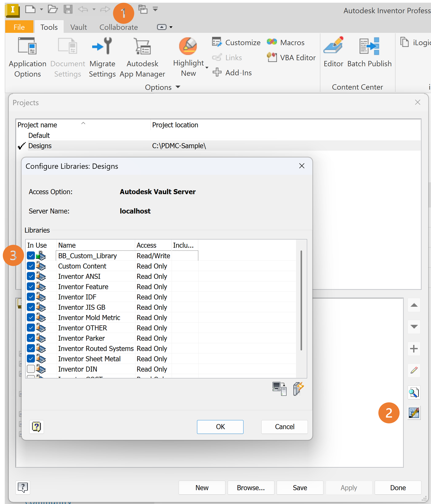Switch to Tools ribbon tab
Viewport: 431px width, 504px height.
click(x=49, y=27)
